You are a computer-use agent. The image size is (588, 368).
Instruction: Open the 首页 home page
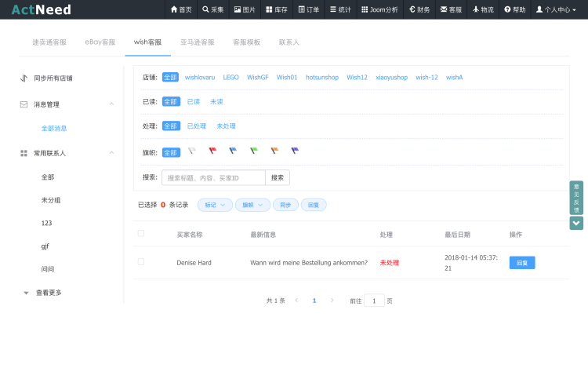click(x=181, y=9)
